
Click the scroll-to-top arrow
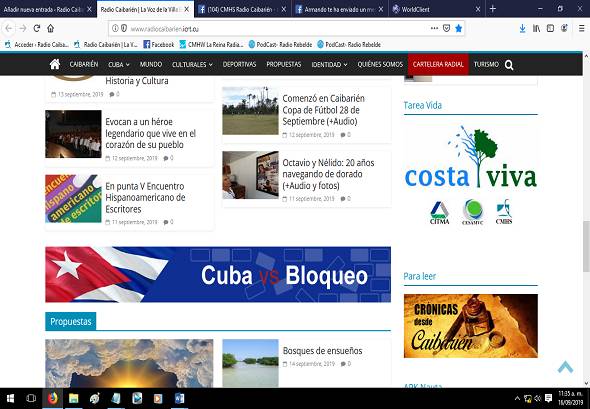(565, 366)
